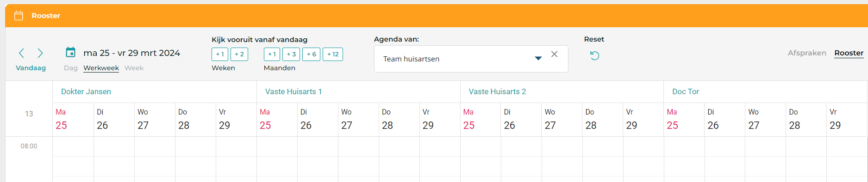Open the Team huisartsen combo box

pyautogui.click(x=471, y=59)
